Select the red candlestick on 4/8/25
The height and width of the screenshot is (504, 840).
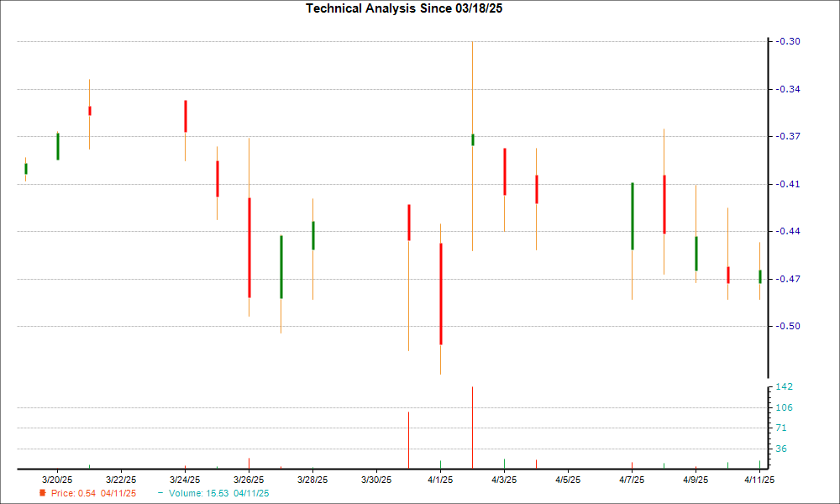[664, 204]
